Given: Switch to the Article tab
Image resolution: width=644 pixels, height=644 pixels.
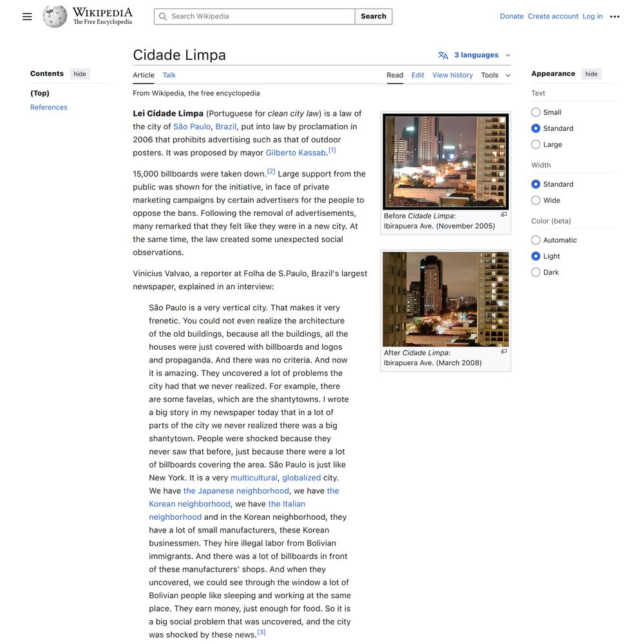Looking at the screenshot, I should (144, 75).
